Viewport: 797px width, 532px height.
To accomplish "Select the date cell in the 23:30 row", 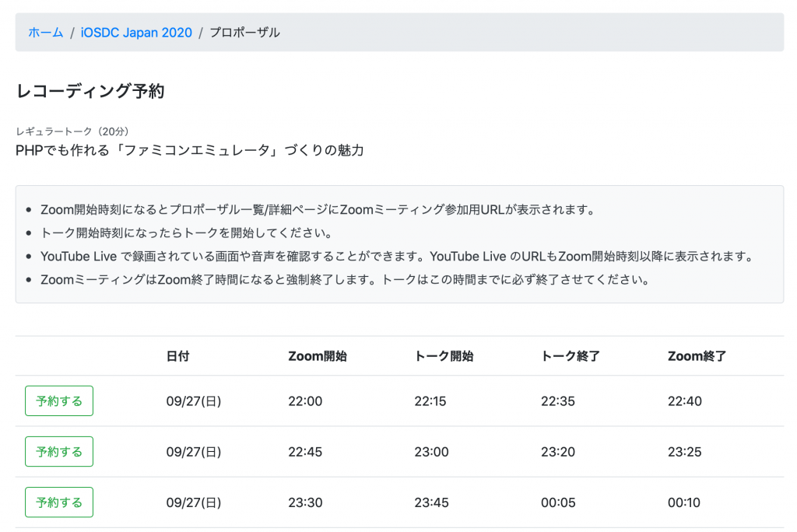I will pyautogui.click(x=194, y=503).
